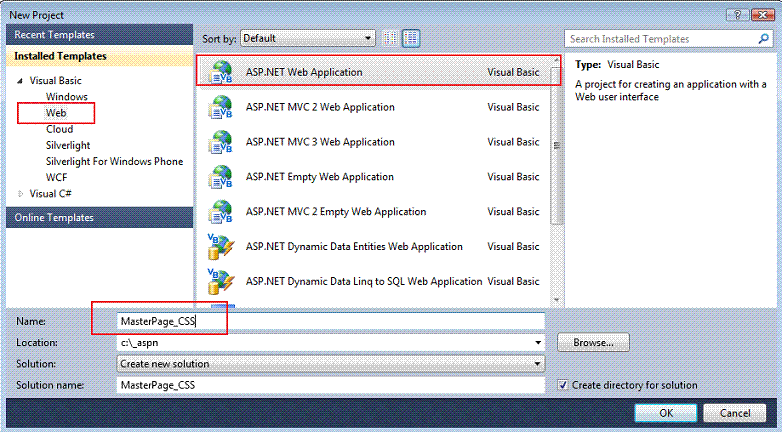782x432 pixels.
Task: Click the Dynamic Data Entities Web Application icon
Action: [220, 247]
